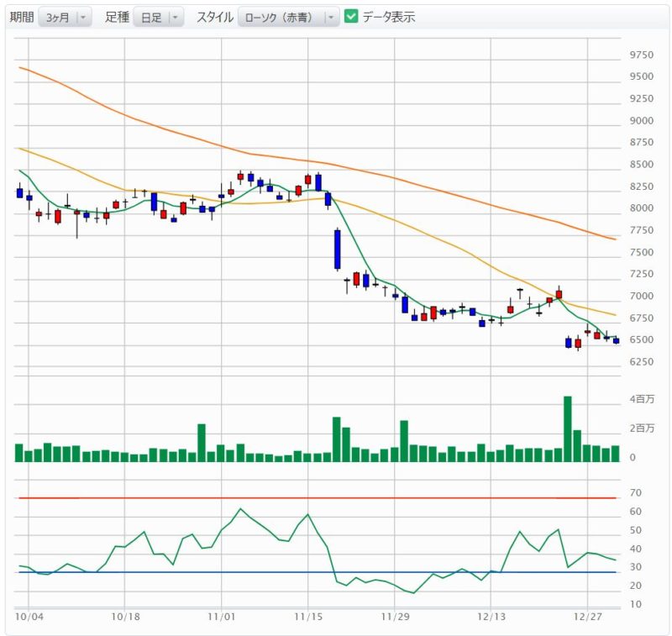
Task: Click the 4百万 volume axis label
Action: click(x=642, y=399)
